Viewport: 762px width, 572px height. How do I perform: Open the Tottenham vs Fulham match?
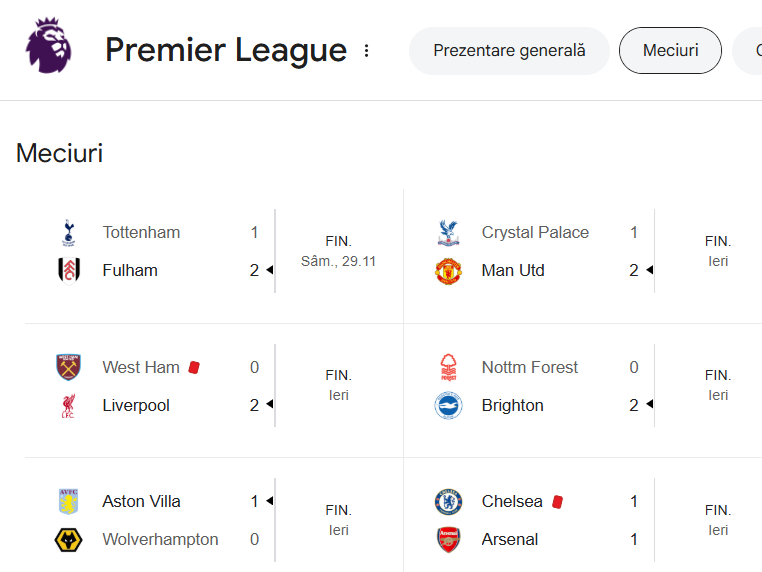point(214,252)
